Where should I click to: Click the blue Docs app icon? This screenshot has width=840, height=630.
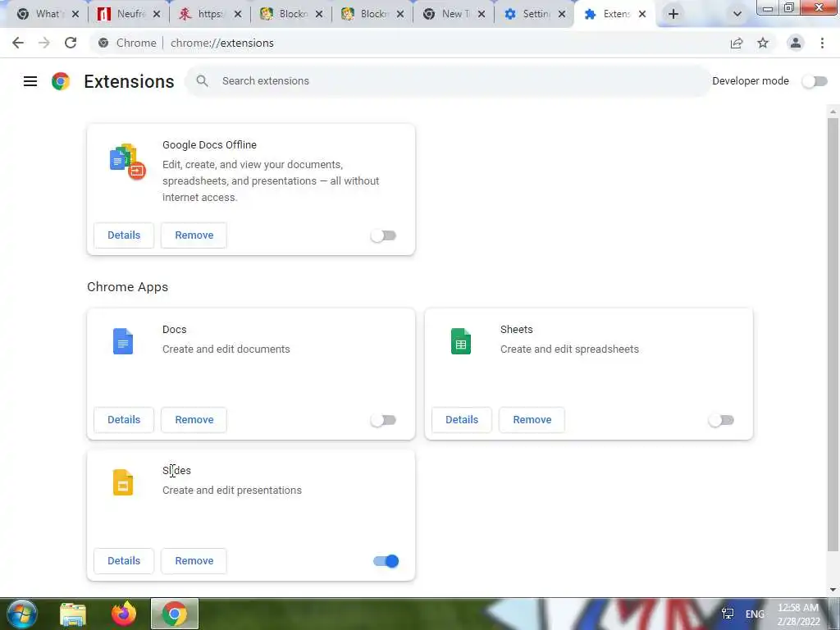tap(123, 341)
